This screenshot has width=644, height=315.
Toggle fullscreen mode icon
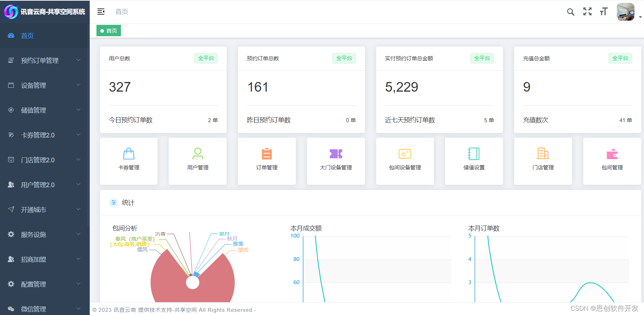coord(587,12)
